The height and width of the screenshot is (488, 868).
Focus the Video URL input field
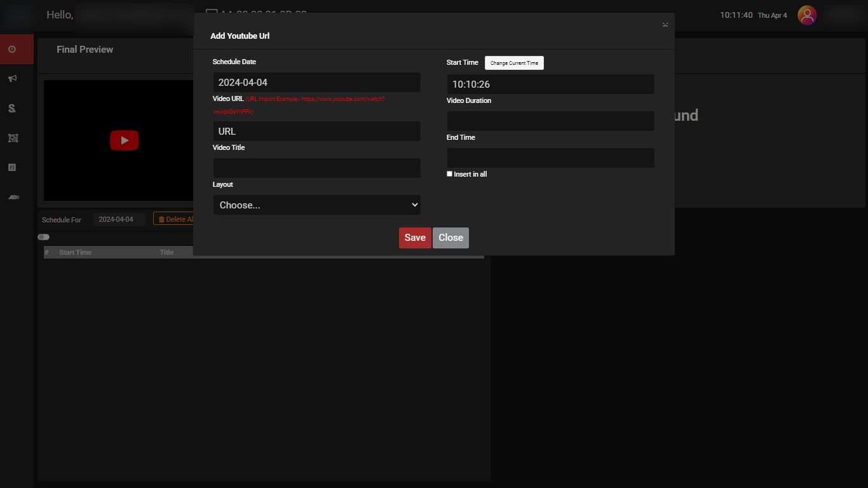(316, 132)
